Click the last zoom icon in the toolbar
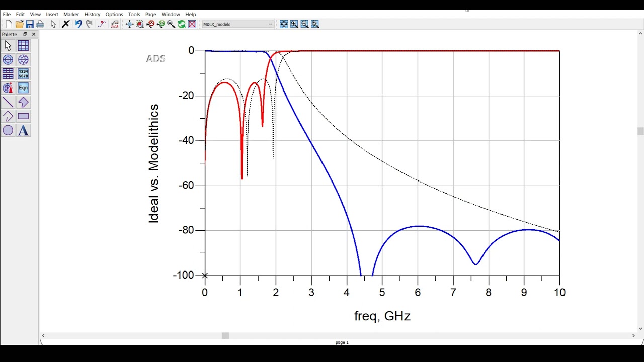The width and height of the screenshot is (644, 362). 315,24
